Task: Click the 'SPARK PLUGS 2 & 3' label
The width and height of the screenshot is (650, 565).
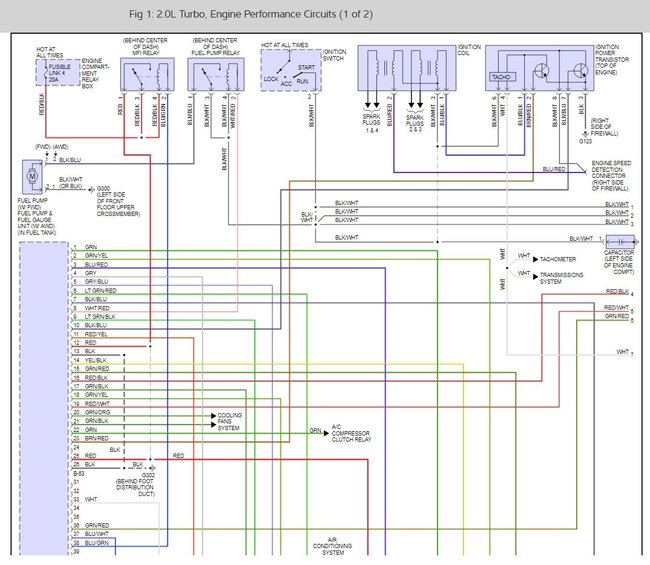Action: (415, 124)
